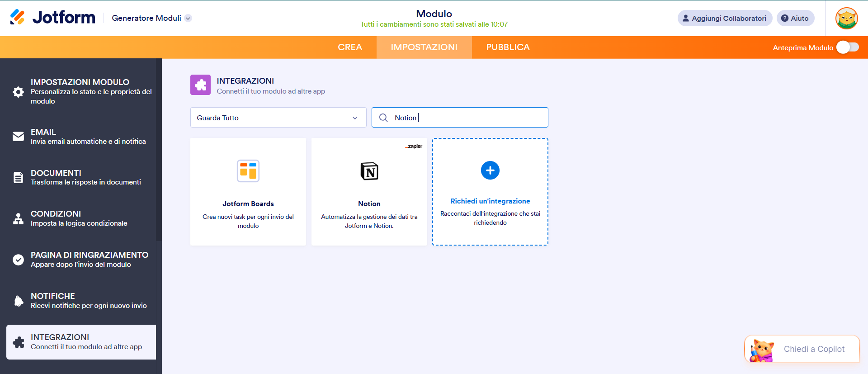Click the Condizioni hierarchy icon
The width and height of the screenshot is (868, 374).
pos(18,218)
